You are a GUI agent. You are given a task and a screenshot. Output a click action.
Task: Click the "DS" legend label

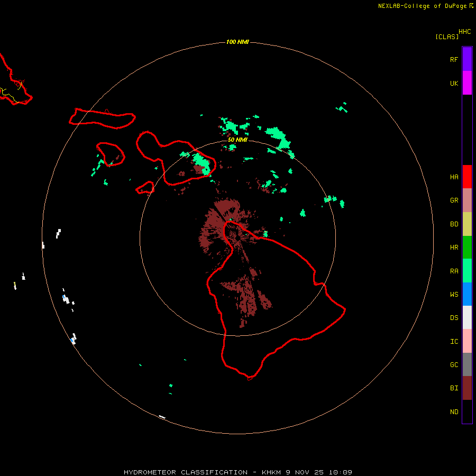[454, 317]
